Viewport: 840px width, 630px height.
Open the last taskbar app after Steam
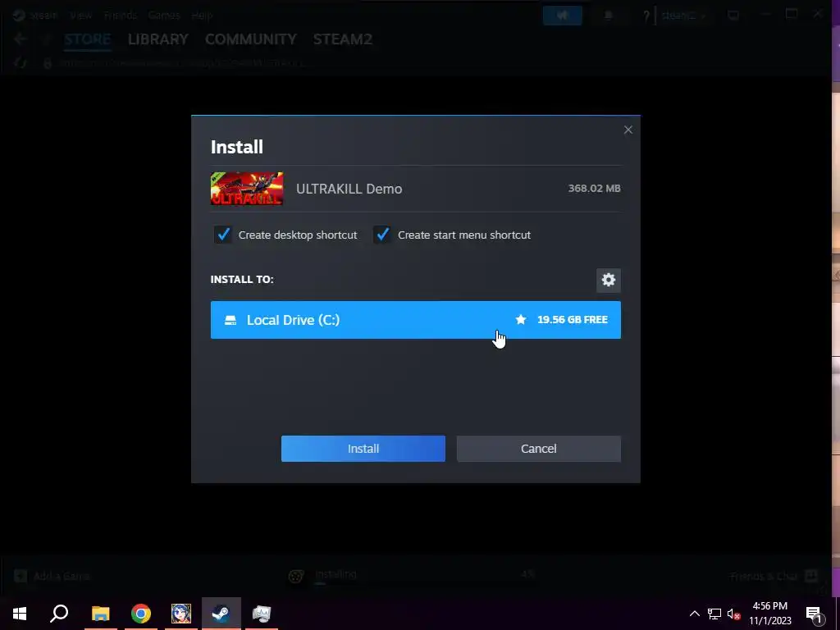pyautogui.click(x=262, y=614)
